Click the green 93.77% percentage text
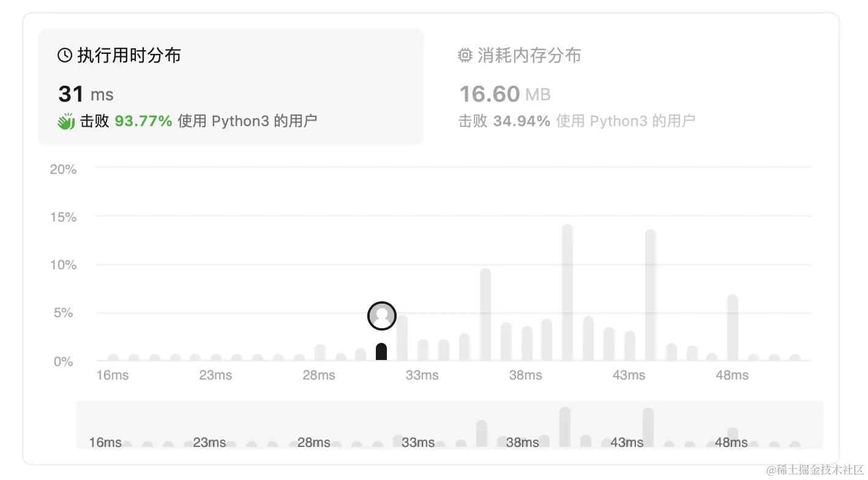The height and width of the screenshot is (480, 868). [143, 121]
